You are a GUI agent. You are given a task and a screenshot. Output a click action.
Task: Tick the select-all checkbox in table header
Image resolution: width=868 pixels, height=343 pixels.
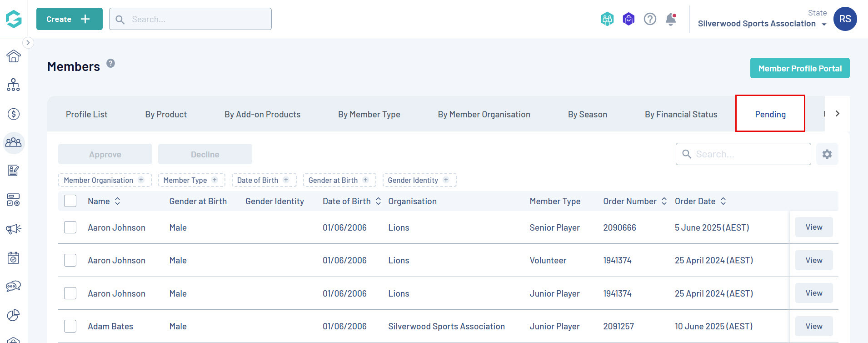click(x=70, y=201)
